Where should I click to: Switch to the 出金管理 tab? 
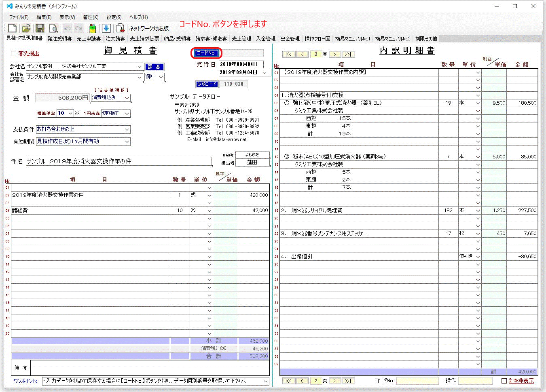[290, 39]
